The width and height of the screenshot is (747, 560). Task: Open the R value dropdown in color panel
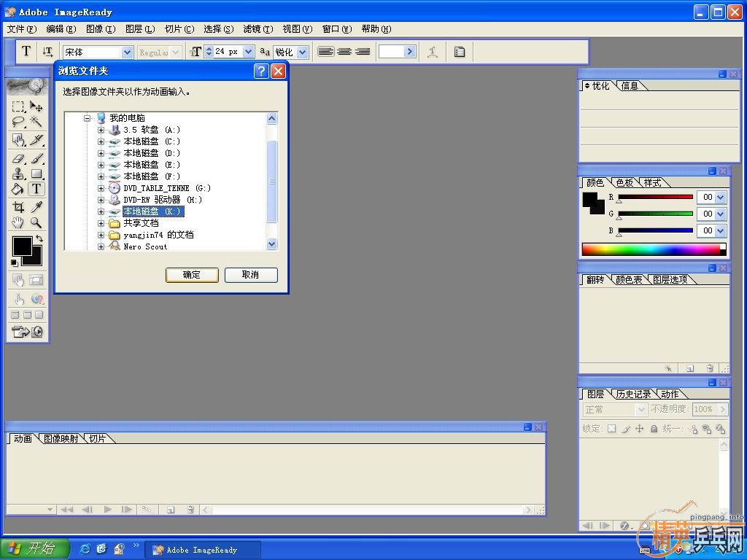click(x=720, y=197)
